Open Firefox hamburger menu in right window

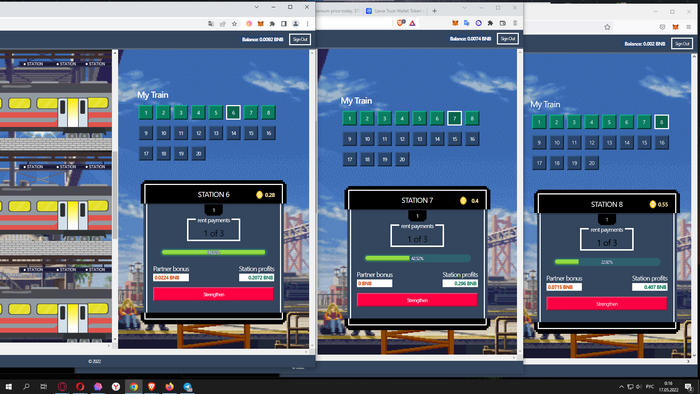pos(688,27)
